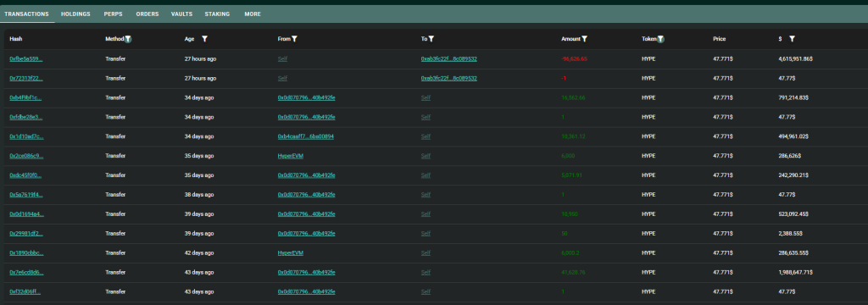Filter by Token funnel icon
The height and width of the screenshot is (305, 868).
coord(661,39)
